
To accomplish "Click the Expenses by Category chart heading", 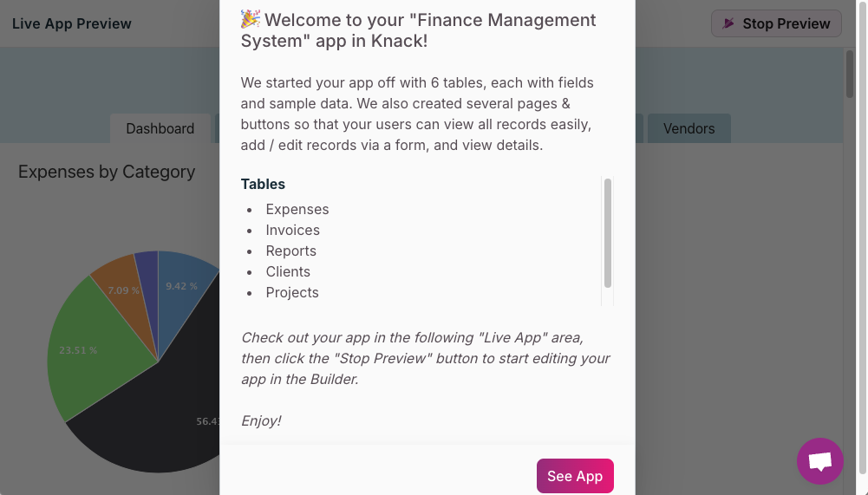I will [x=107, y=172].
